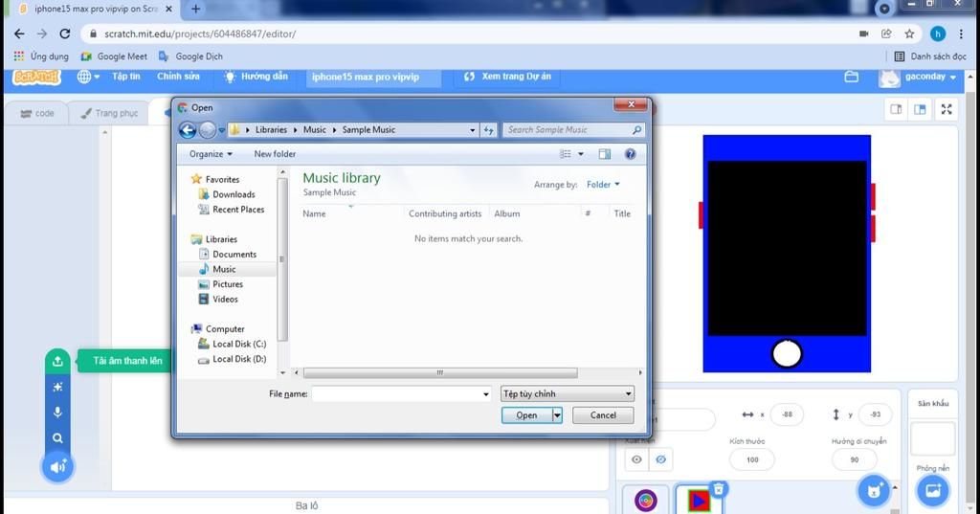Image resolution: width=980 pixels, height=514 pixels.
Task: Open the change view dropdown
Action: [x=581, y=154]
